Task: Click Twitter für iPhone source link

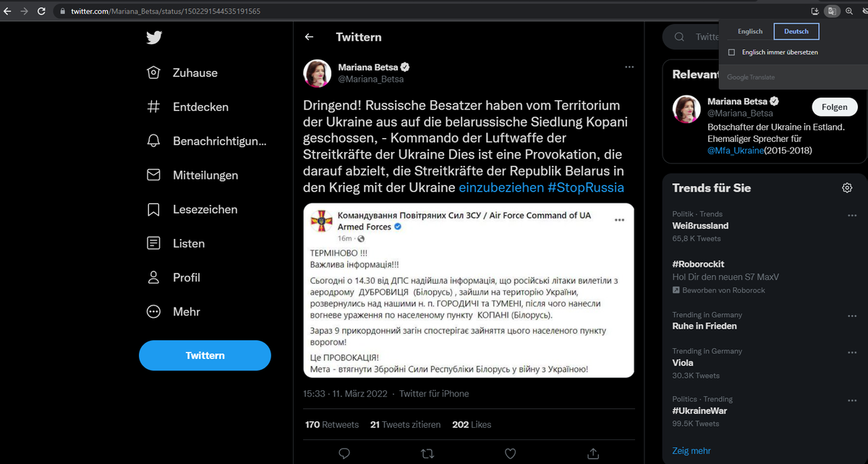Action: [x=434, y=394]
